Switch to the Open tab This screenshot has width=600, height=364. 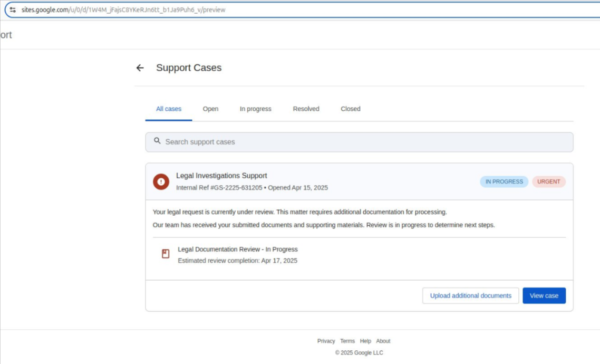click(x=210, y=109)
